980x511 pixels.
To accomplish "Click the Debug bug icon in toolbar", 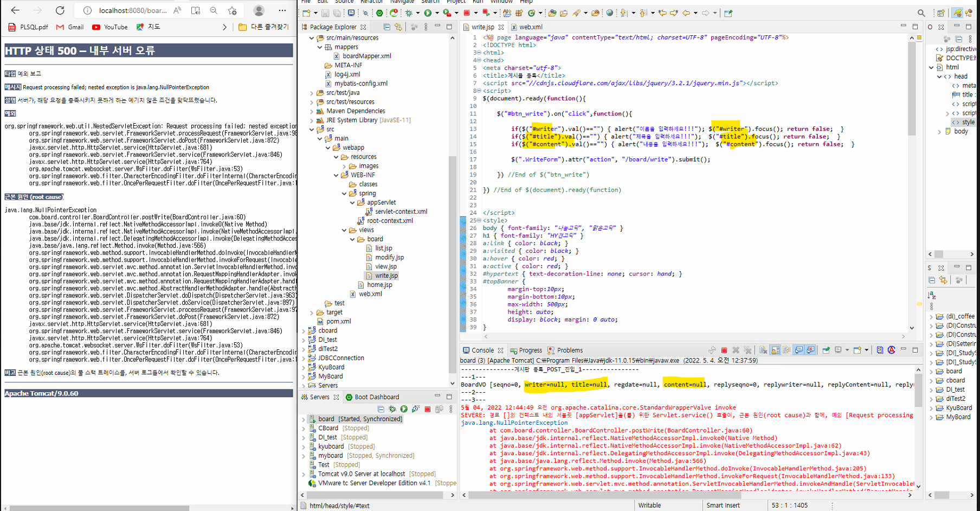I will [409, 13].
